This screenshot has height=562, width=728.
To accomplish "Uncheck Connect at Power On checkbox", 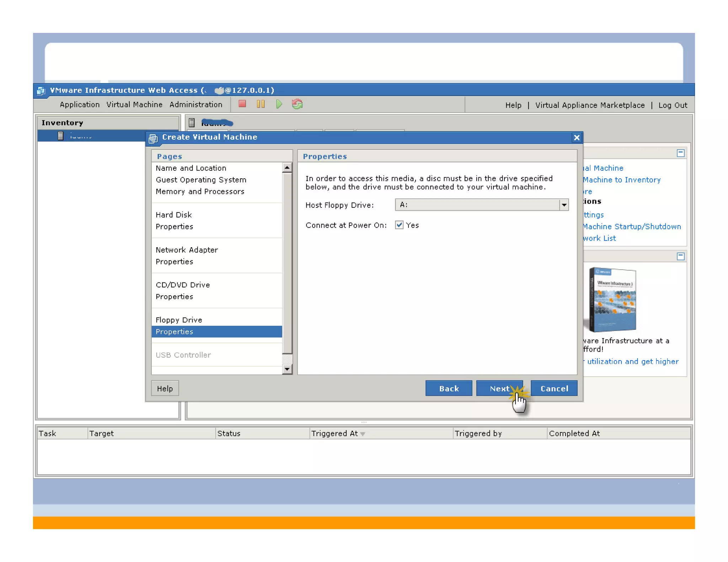I will pos(399,225).
